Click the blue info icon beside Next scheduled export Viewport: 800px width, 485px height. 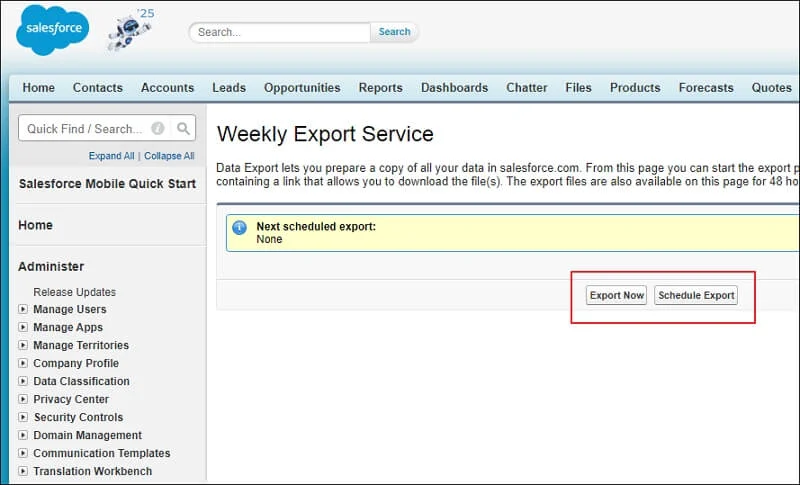[x=239, y=227]
